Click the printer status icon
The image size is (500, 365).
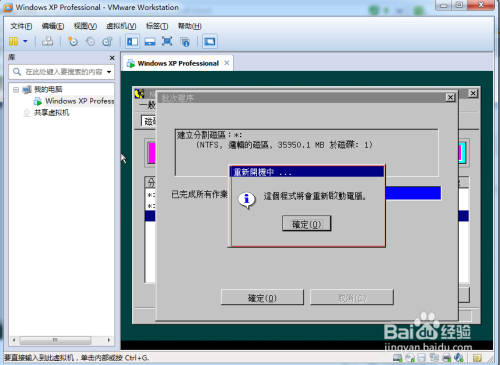click(x=447, y=358)
